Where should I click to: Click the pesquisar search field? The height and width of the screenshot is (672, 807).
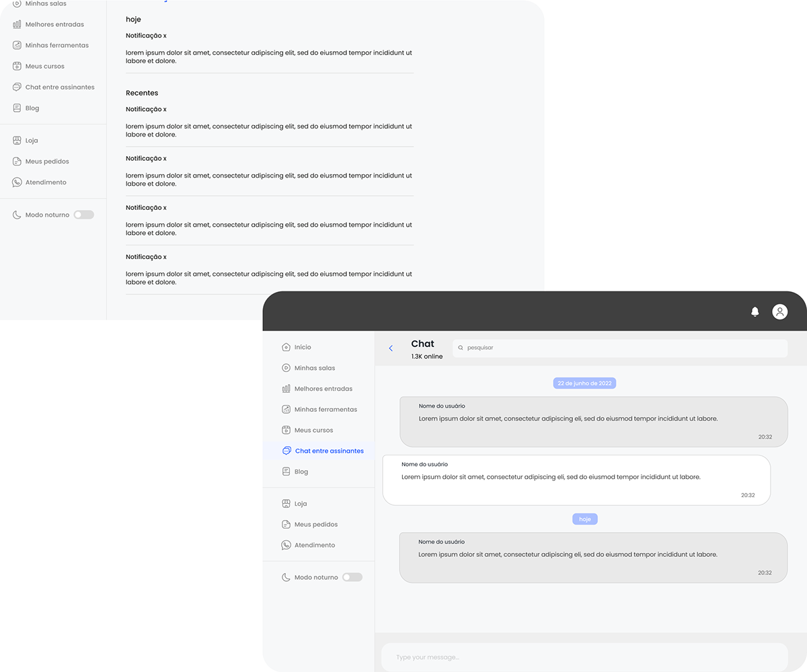(620, 348)
